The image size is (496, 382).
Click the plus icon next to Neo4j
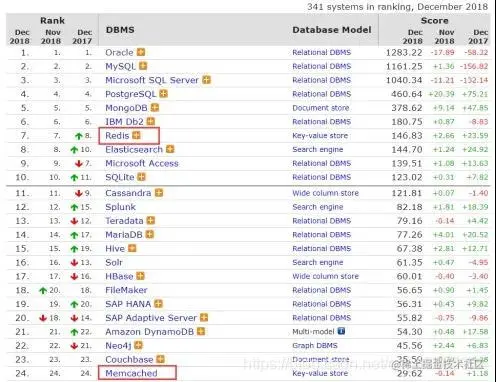[x=138, y=345]
